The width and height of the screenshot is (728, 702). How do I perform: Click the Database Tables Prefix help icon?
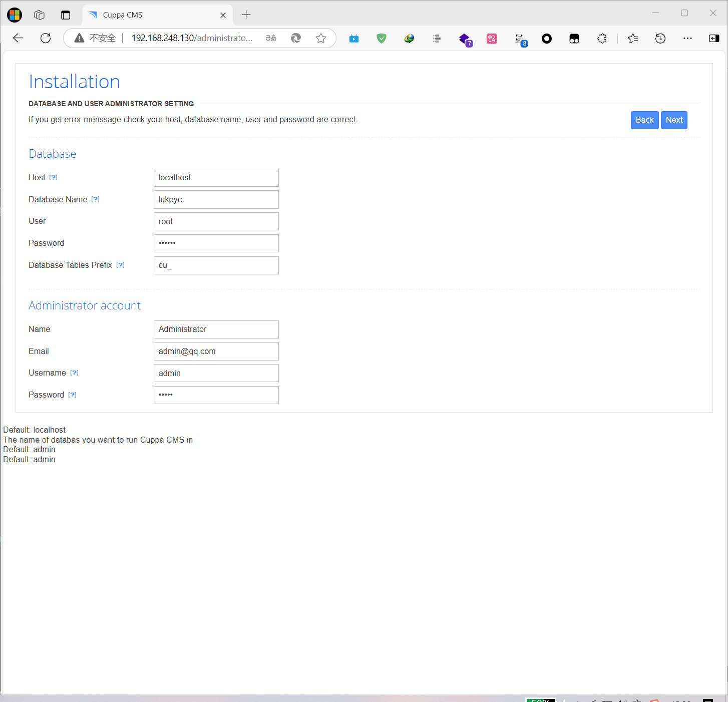(x=121, y=265)
